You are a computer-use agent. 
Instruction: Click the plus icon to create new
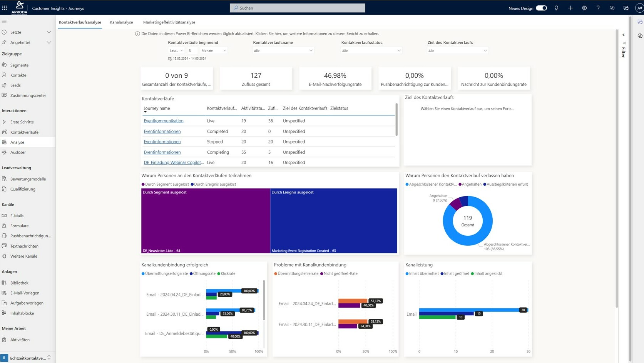click(570, 8)
